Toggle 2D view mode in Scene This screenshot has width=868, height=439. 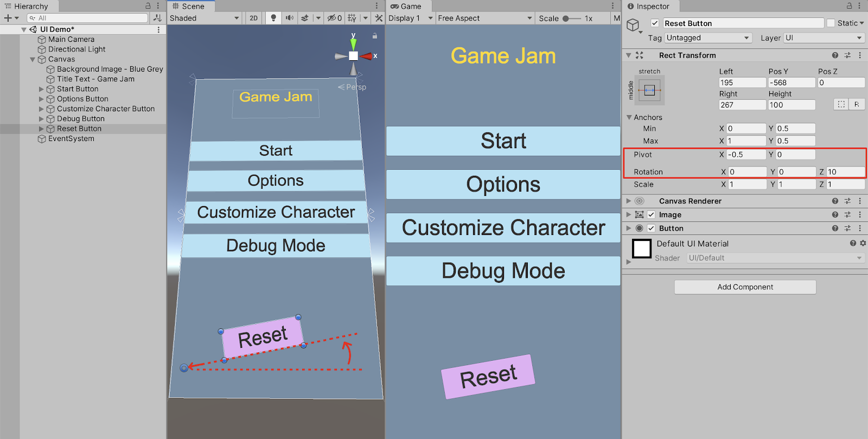253,18
